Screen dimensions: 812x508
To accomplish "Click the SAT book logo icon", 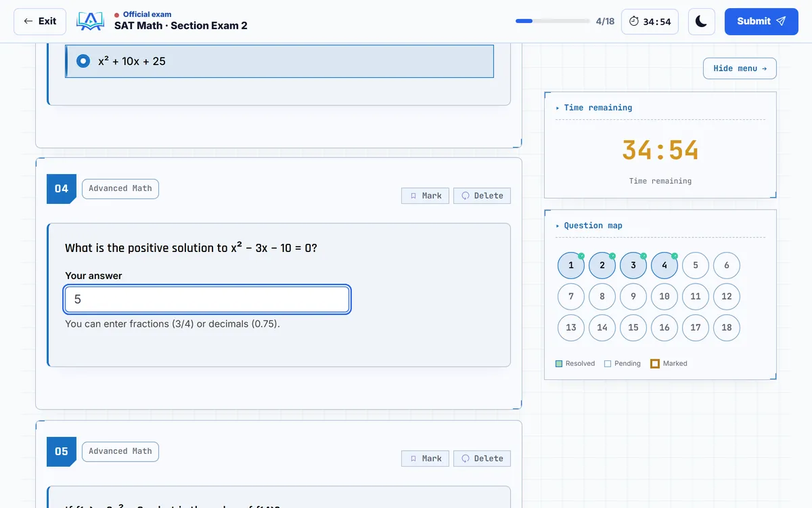I will (x=90, y=21).
